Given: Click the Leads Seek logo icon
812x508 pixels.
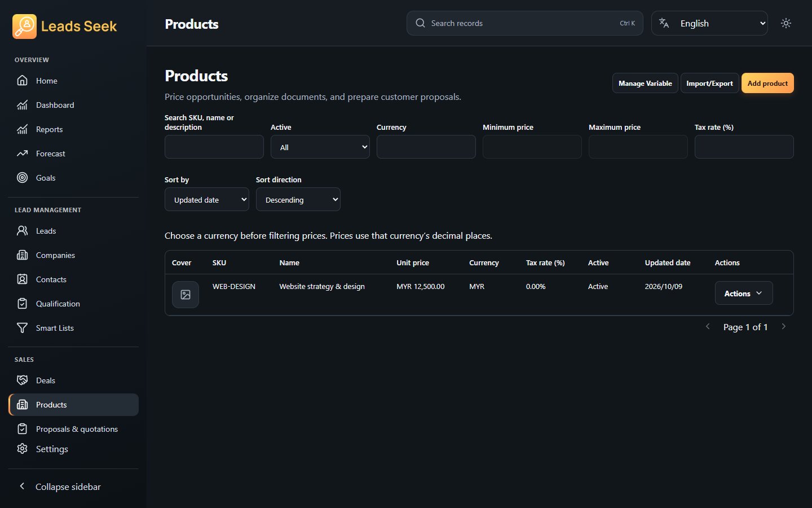Looking at the screenshot, I should coord(24,27).
